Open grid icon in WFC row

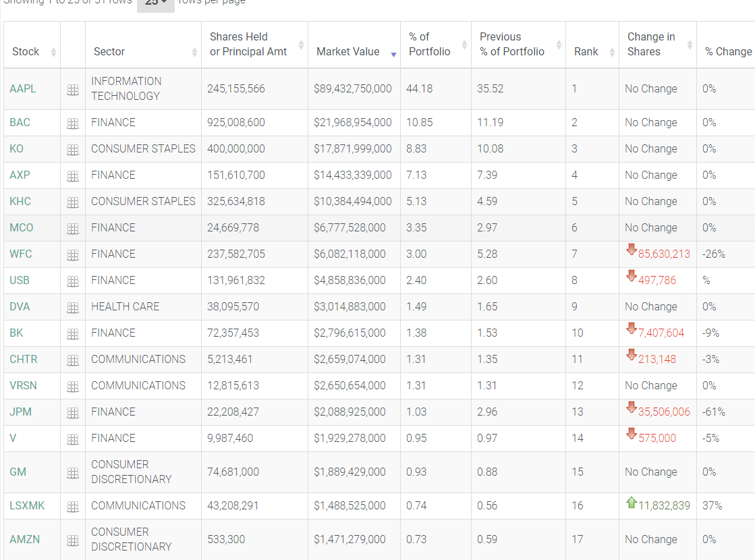pyautogui.click(x=73, y=255)
